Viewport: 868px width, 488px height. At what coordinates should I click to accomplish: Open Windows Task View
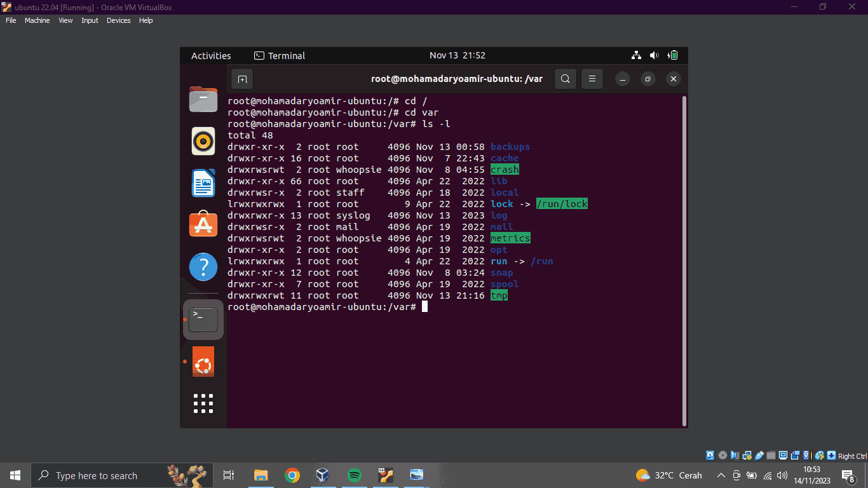coord(229,475)
